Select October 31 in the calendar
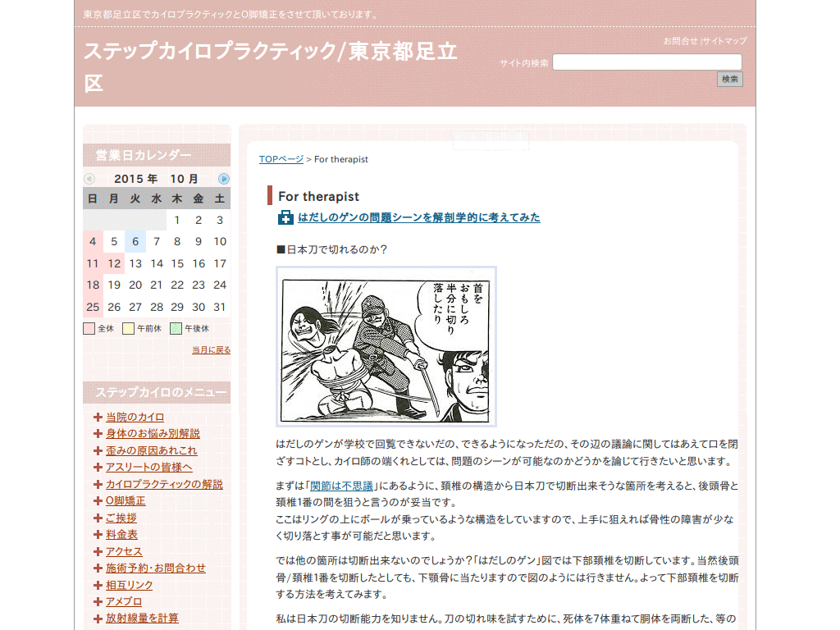The image size is (840, 630). [220, 307]
